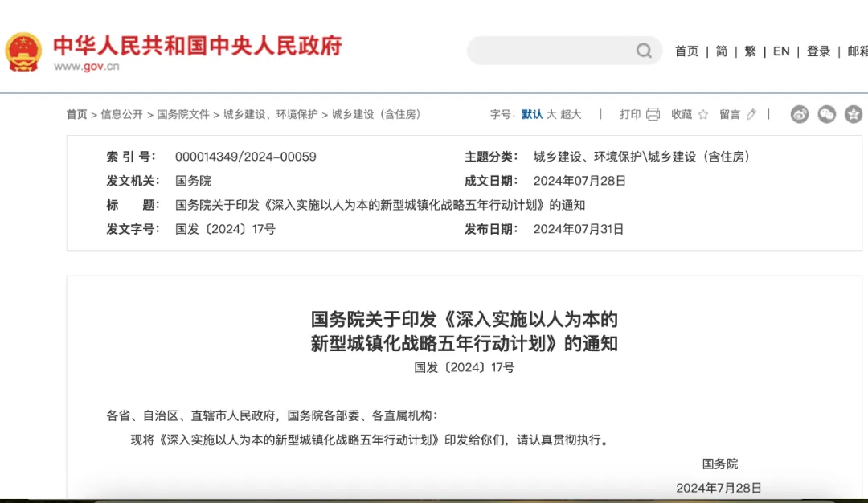Viewport: 868px width, 503px height.
Task: Go to 信息公开 breadcrumb
Action: pyautogui.click(x=121, y=114)
